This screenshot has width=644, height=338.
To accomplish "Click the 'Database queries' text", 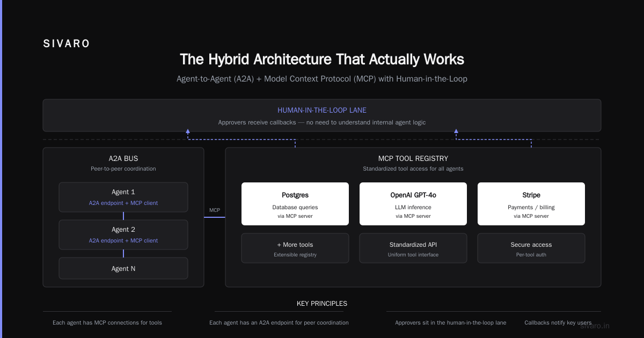I will [x=295, y=207].
